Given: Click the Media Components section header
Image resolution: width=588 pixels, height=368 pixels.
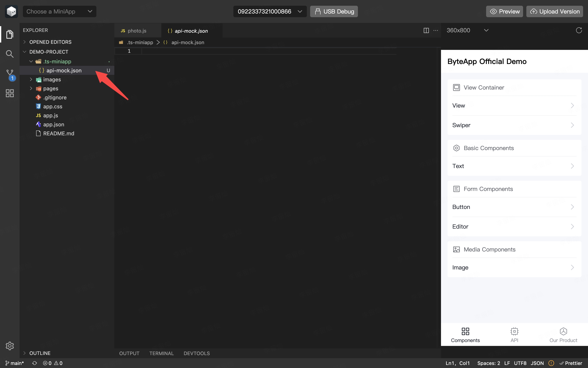Looking at the screenshot, I should point(514,249).
